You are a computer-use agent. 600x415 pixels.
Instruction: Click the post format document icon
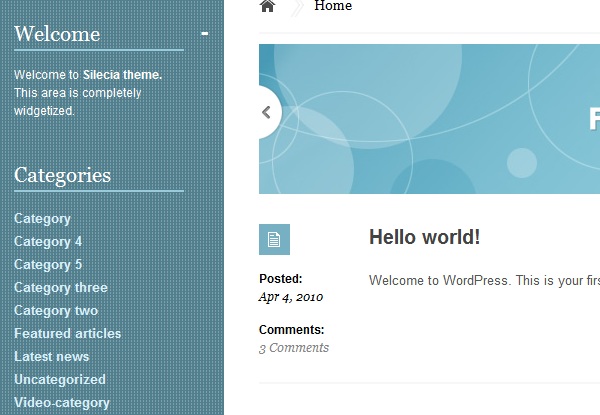(x=274, y=239)
